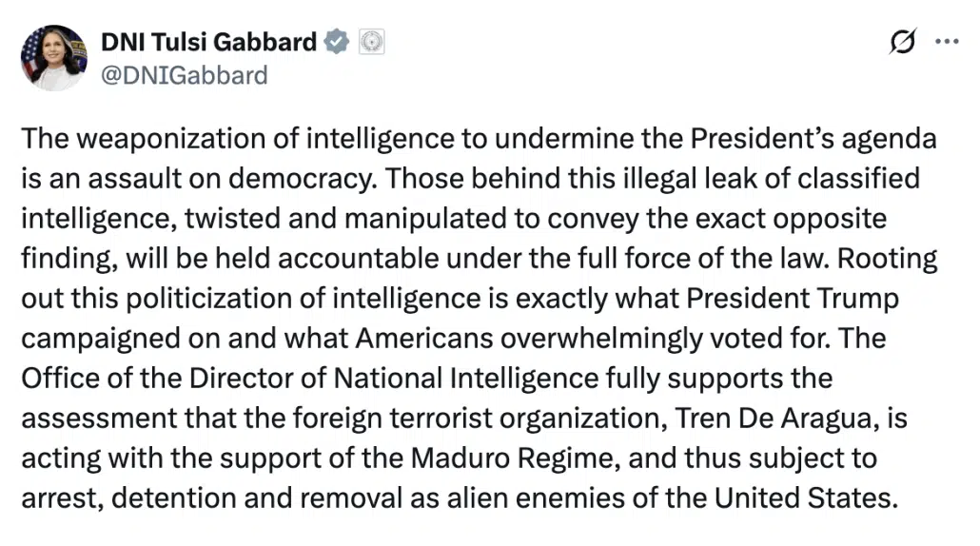Click the display name DNI Tulsi Gabbard
Screen dimensions: 980x546
(x=208, y=42)
